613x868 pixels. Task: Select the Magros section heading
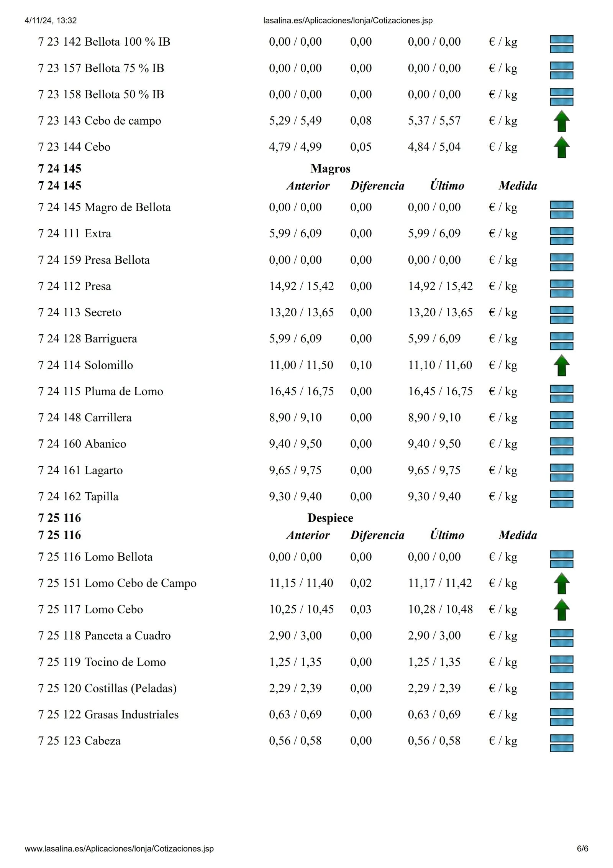pyautogui.click(x=330, y=169)
